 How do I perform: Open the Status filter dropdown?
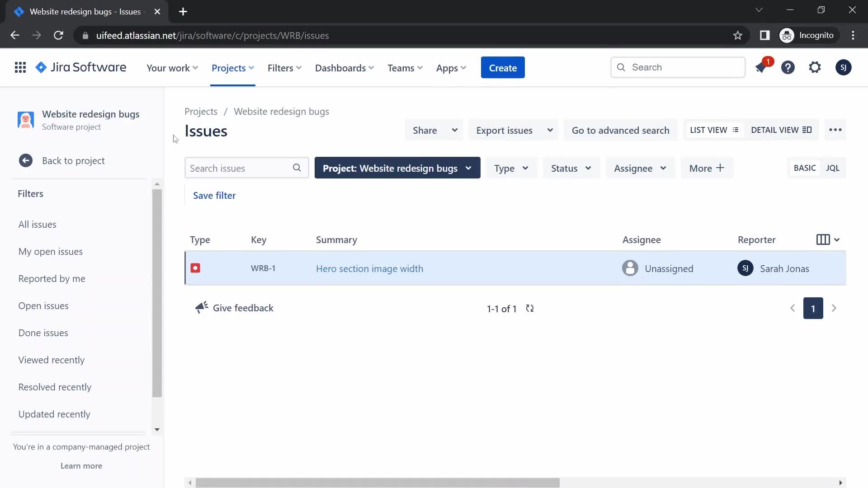571,168
